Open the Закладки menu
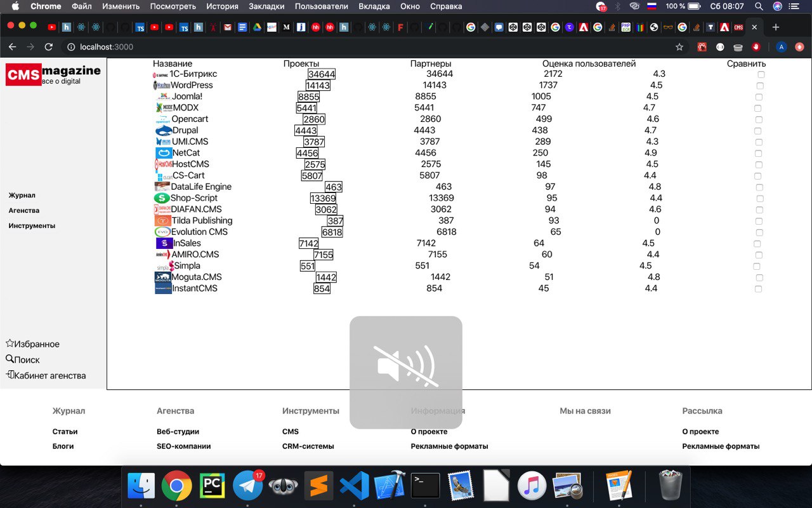This screenshot has height=508, width=812. (x=266, y=6)
